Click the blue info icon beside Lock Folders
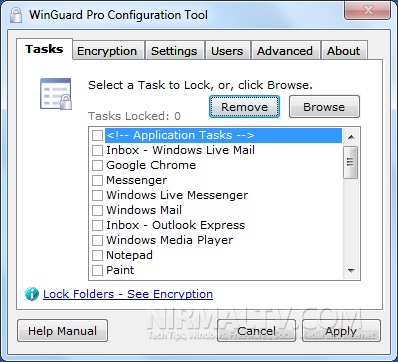398x362 pixels. coord(32,294)
